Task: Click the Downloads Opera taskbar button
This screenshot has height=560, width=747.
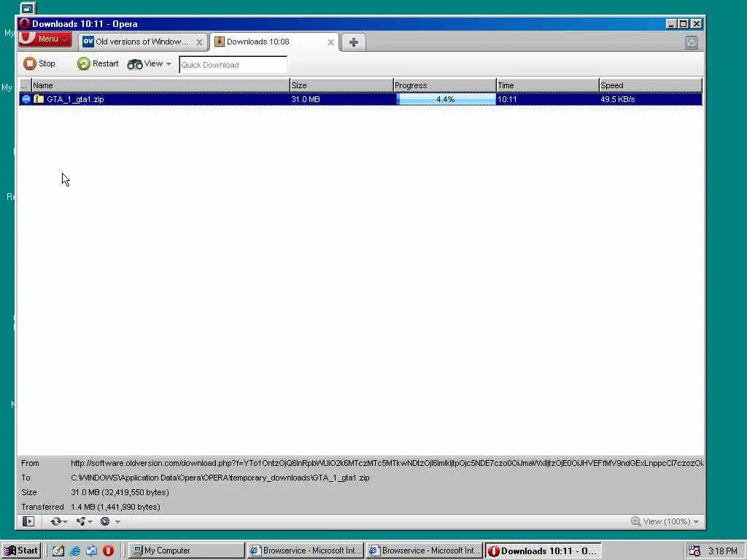Action: pos(543,551)
